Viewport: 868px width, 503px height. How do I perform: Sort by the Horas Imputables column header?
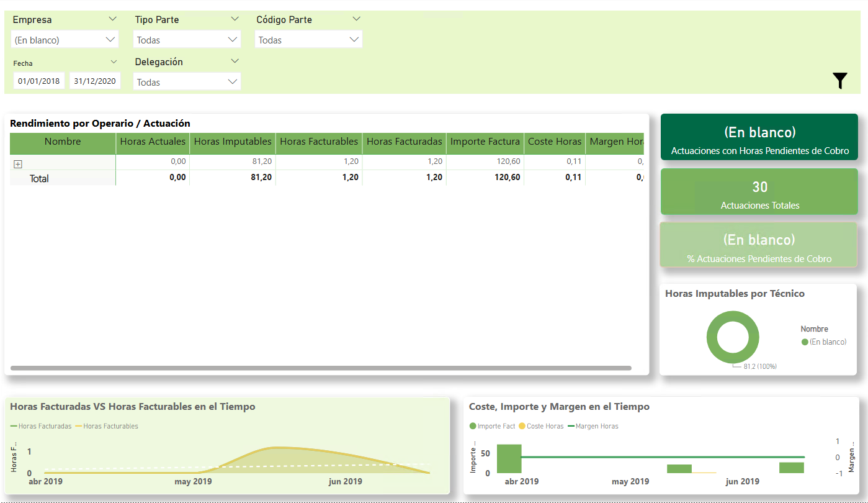click(233, 142)
